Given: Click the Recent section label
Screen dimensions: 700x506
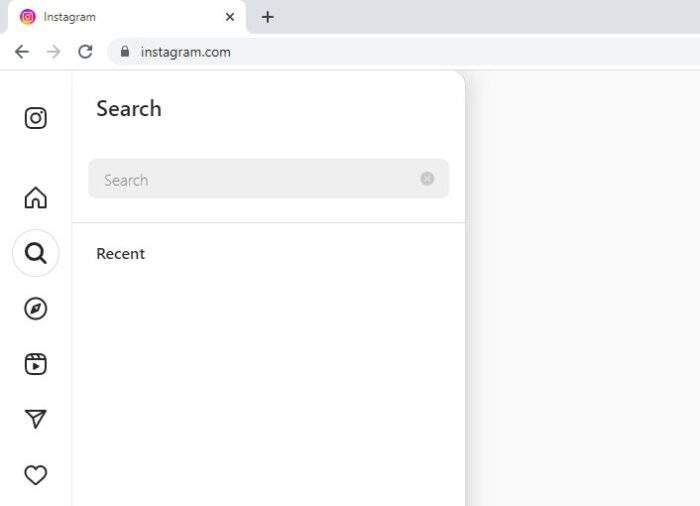Looking at the screenshot, I should click(x=121, y=254).
